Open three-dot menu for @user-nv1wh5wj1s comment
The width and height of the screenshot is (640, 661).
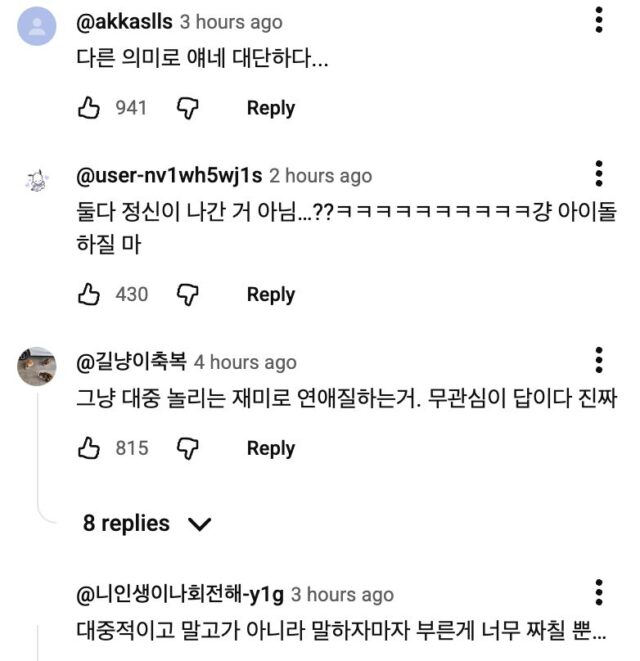[599, 174]
